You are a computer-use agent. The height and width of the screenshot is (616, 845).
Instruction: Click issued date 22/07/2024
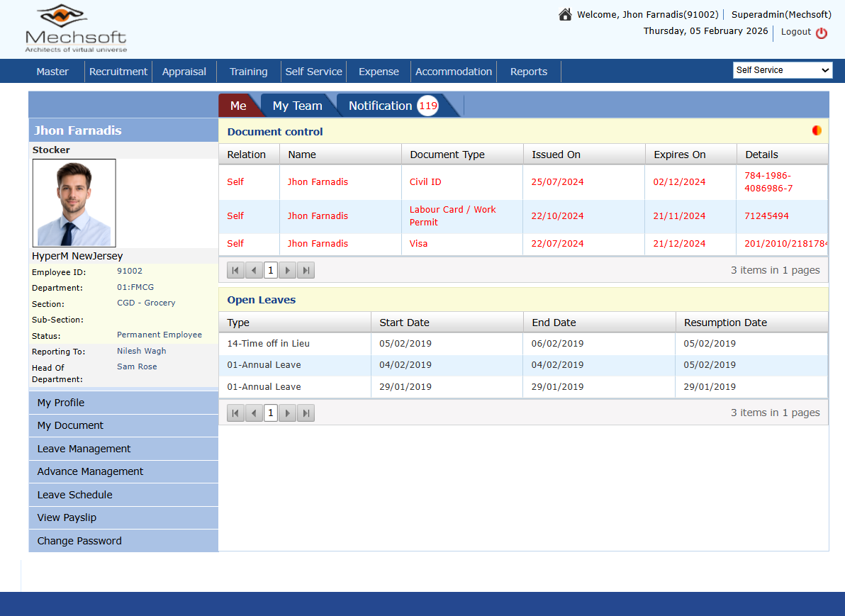pyautogui.click(x=557, y=244)
